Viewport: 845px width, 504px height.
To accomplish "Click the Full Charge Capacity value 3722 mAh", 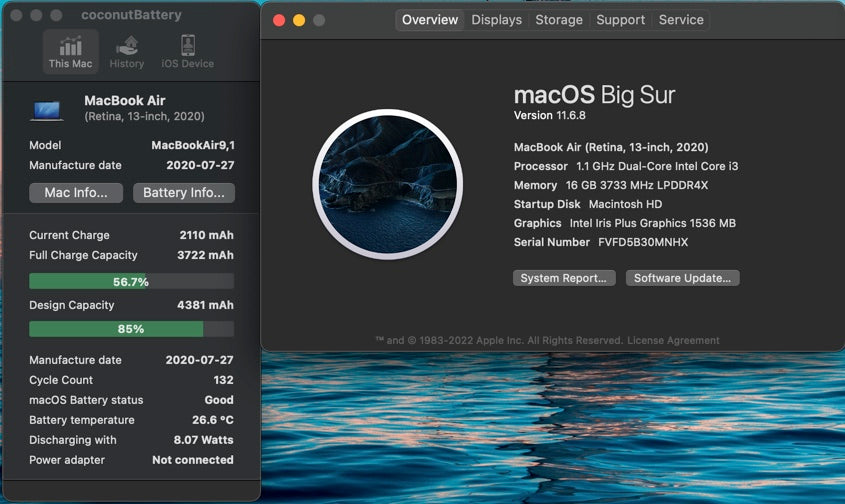I will 205,255.
